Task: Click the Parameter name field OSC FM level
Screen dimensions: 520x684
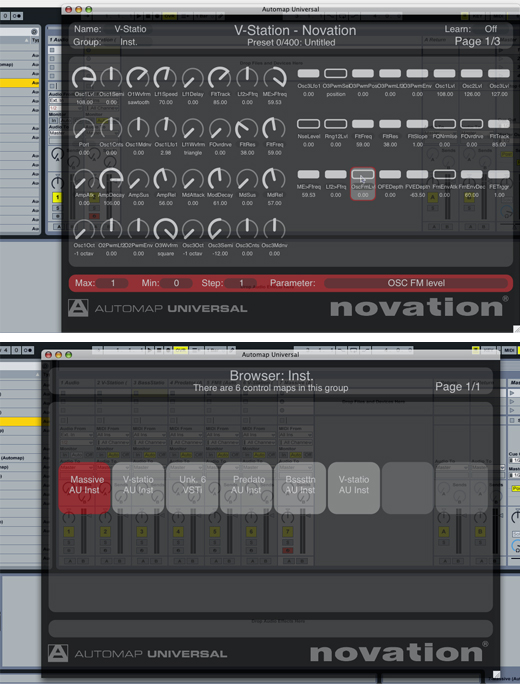Action: click(416, 283)
